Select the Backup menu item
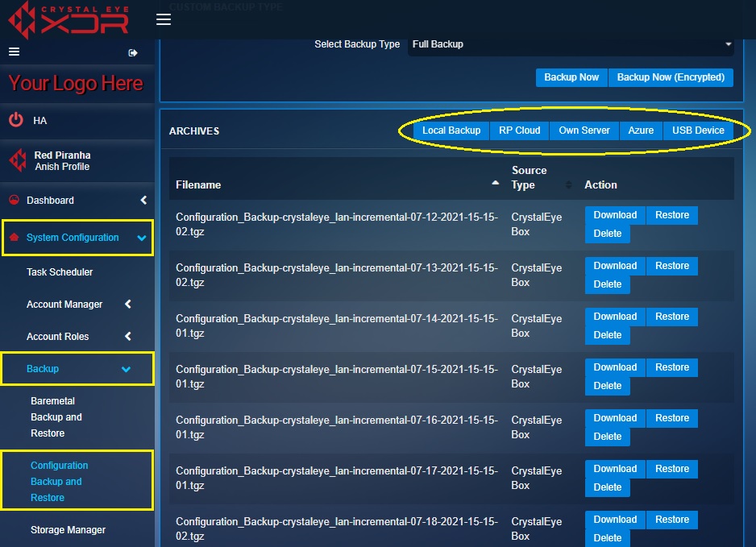 (x=43, y=369)
